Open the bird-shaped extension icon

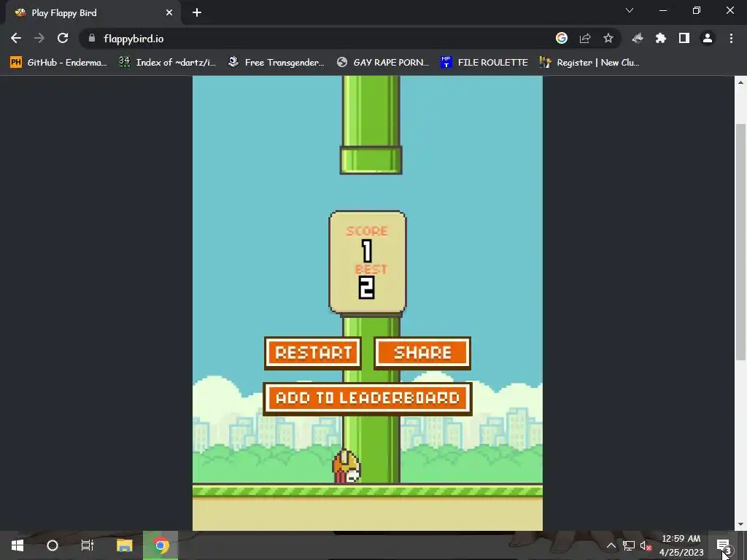tap(638, 38)
